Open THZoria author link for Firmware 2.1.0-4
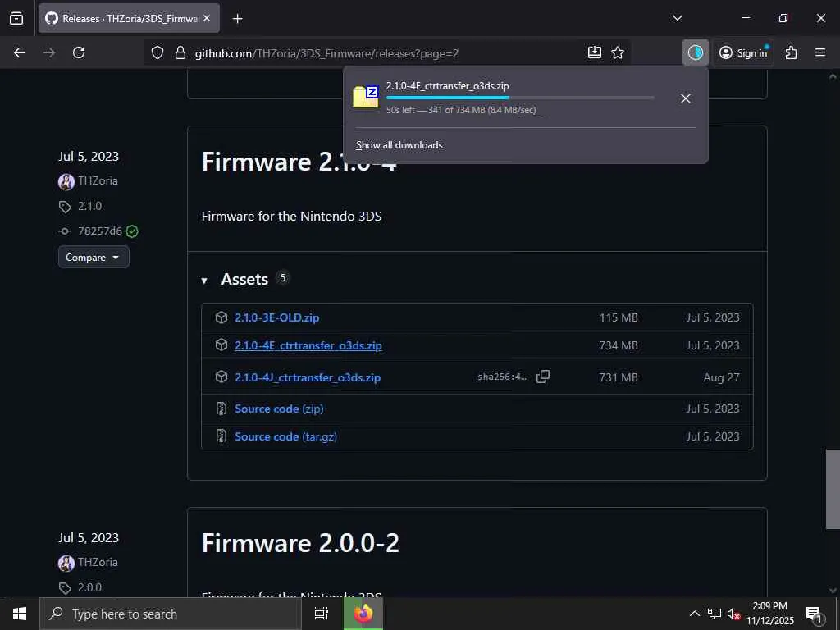Viewport: 840px width, 630px height. point(98,181)
